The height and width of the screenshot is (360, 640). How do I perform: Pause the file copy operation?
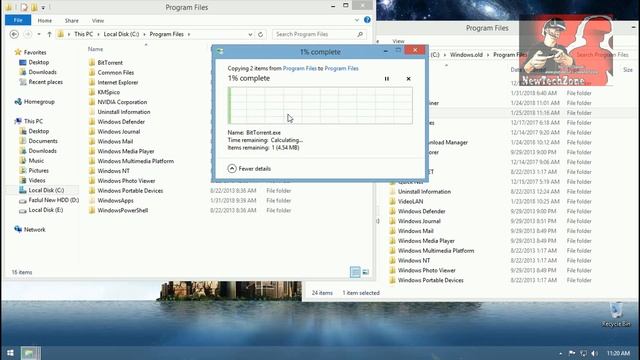point(387,79)
